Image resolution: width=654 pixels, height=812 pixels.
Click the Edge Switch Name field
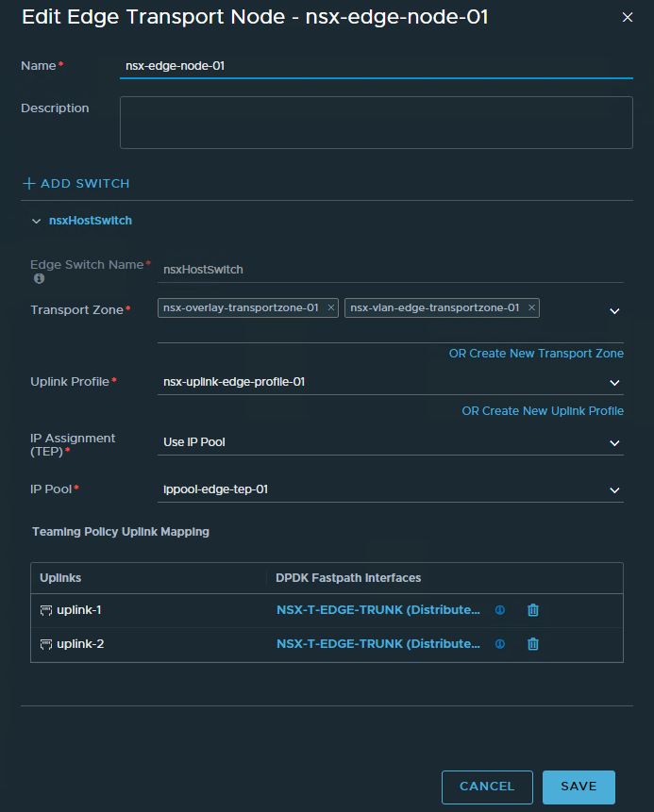coord(390,270)
